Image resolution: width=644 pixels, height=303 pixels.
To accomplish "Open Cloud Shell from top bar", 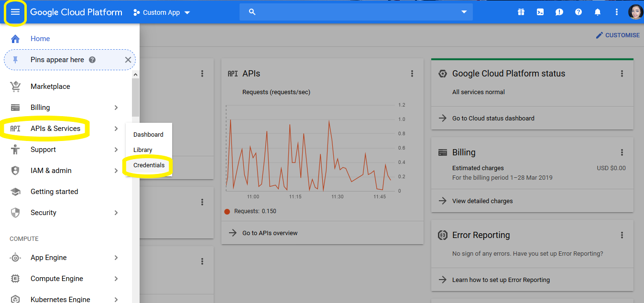I will click(x=540, y=12).
